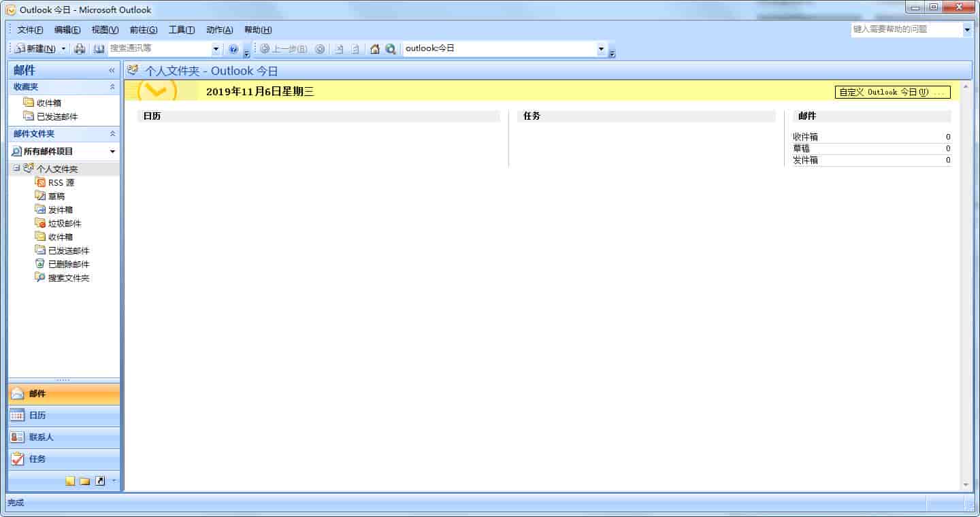The width and height of the screenshot is (980, 517).
Task: Open the 新建 button dropdown arrow
Action: coord(64,49)
